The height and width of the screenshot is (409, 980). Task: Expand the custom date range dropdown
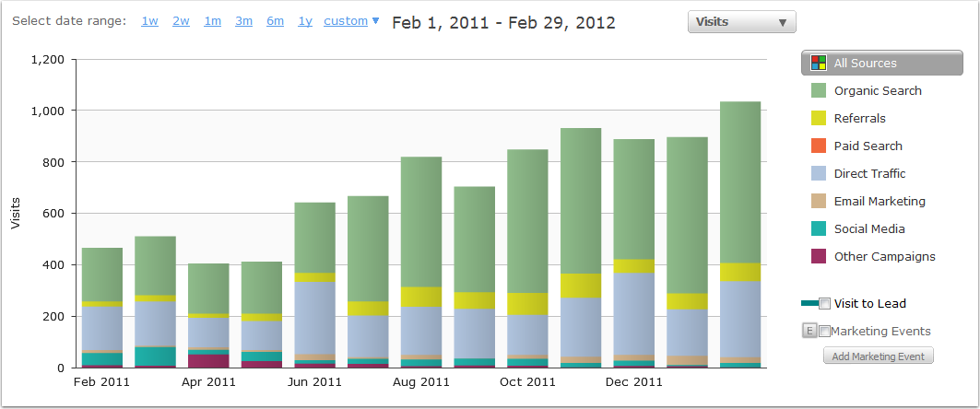351,21
